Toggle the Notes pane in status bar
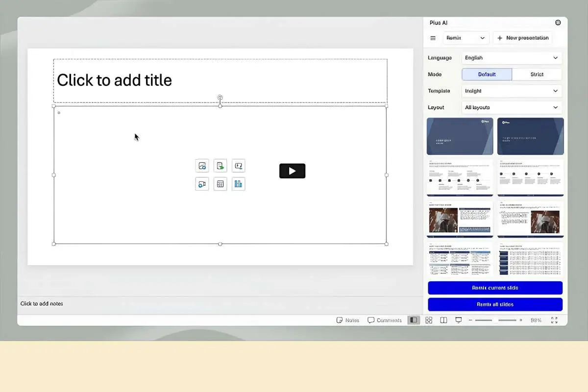Image resolution: width=588 pixels, height=392 pixels. (347, 320)
